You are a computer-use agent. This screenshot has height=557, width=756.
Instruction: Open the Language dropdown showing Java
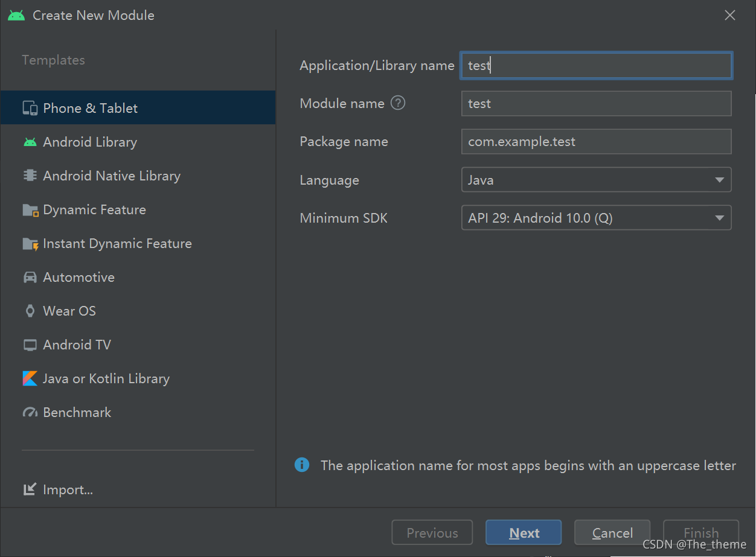point(597,180)
